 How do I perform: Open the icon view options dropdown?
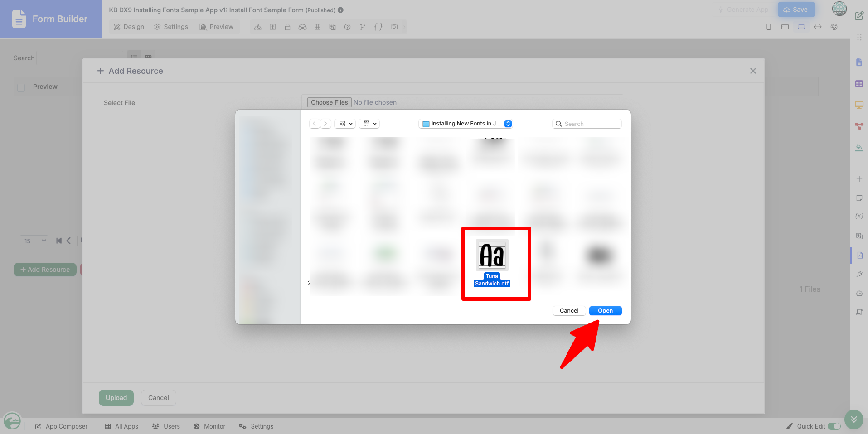345,124
